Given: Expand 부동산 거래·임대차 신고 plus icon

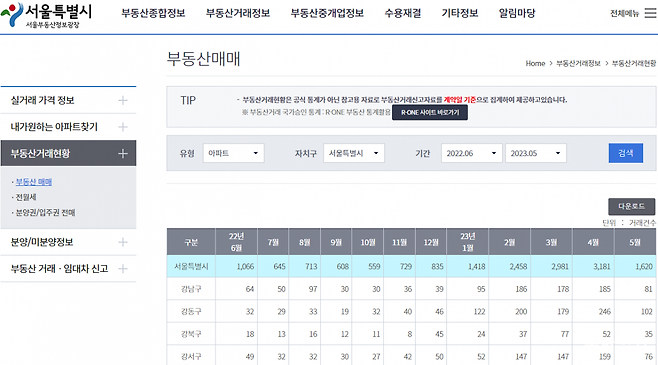Looking at the screenshot, I should (x=123, y=269).
